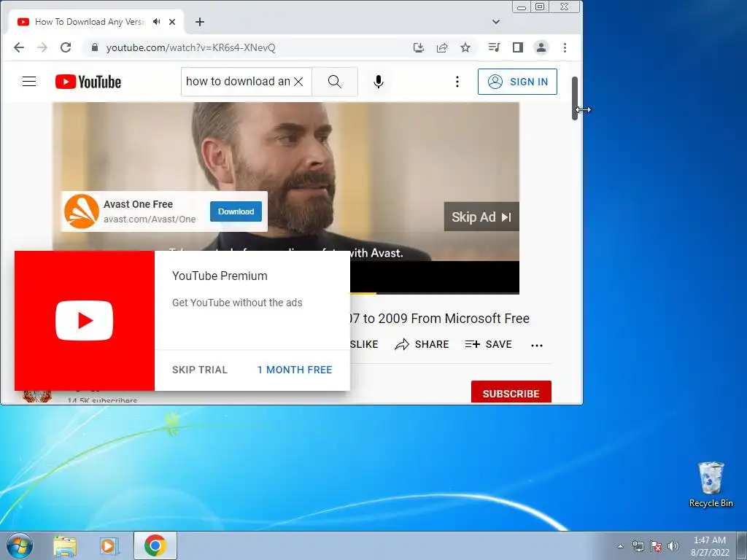The image size is (747, 560).
Task: Launch Windows Media Player from the taskbar
Action: pyautogui.click(x=109, y=545)
